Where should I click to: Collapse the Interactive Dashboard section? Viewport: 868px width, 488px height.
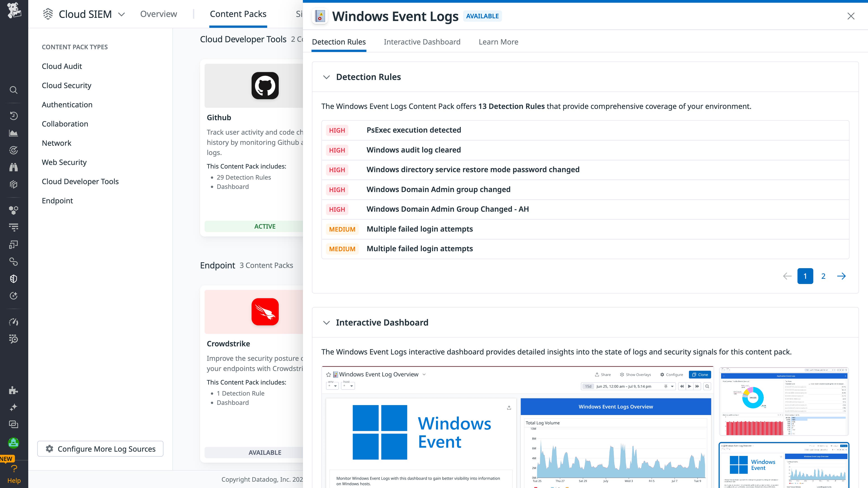tap(326, 322)
